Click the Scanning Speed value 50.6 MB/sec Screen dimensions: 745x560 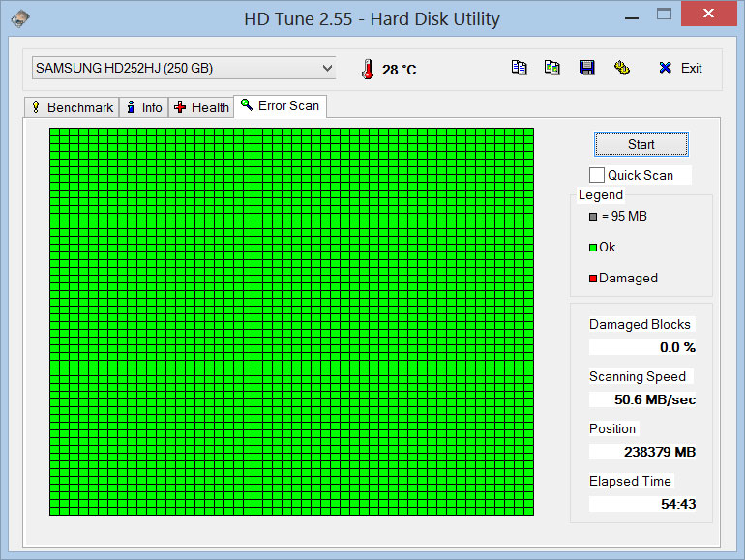pyautogui.click(x=642, y=399)
